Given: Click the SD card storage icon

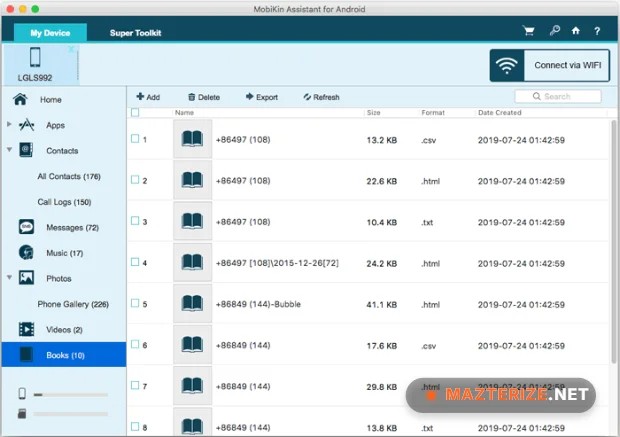Looking at the screenshot, I should [22, 414].
